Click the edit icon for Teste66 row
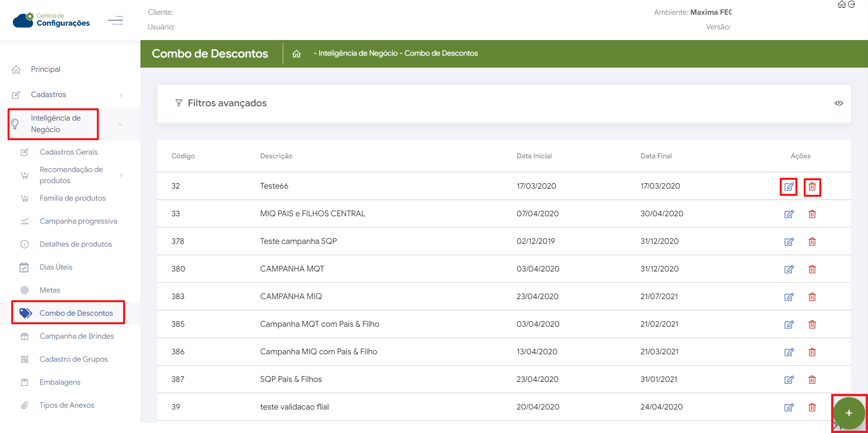The height and width of the screenshot is (433, 868). tap(789, 187)
